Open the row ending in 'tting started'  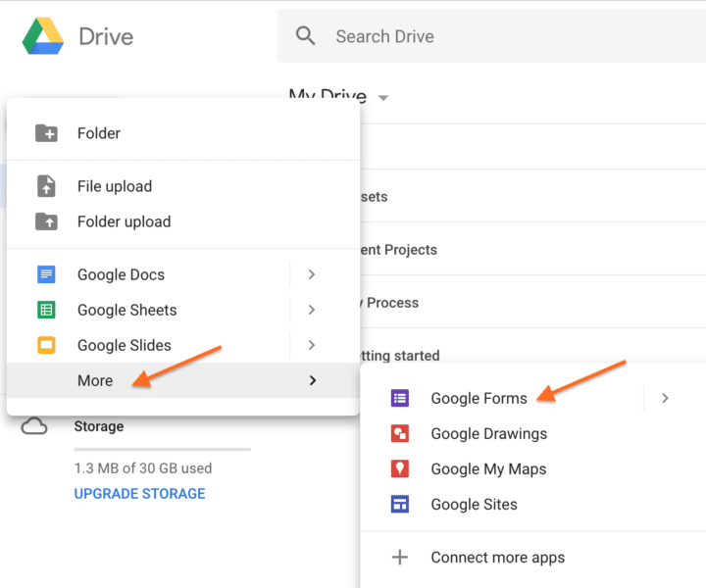click(533, 347)
